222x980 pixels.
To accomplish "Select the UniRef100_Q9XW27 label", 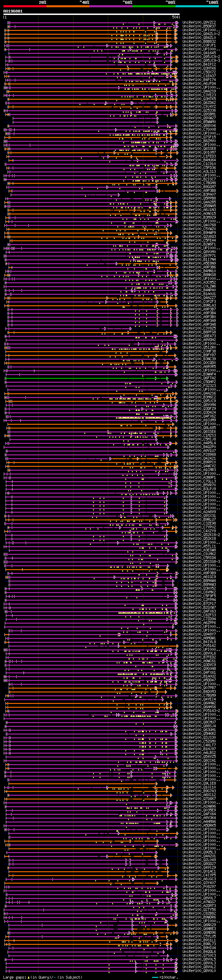I will click(199, 118).
